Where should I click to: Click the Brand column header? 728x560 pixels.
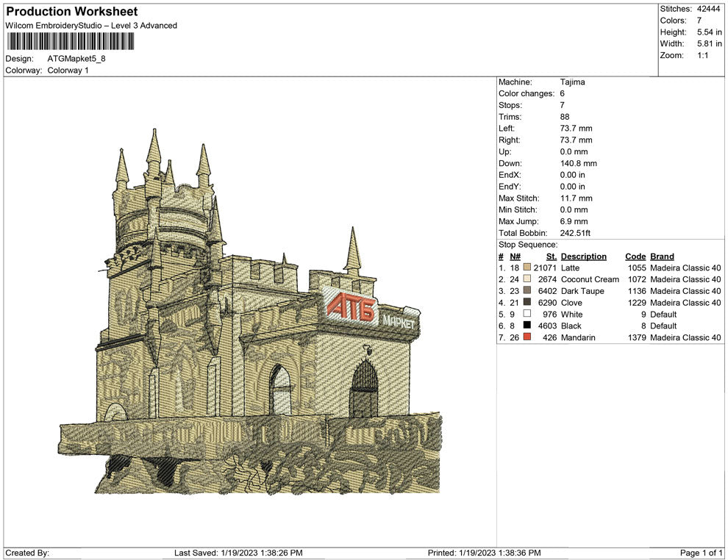click(661, 256)
